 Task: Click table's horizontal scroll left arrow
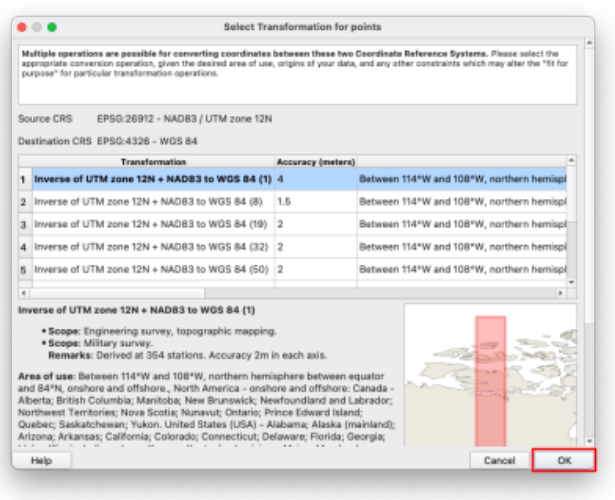(24, 293)
